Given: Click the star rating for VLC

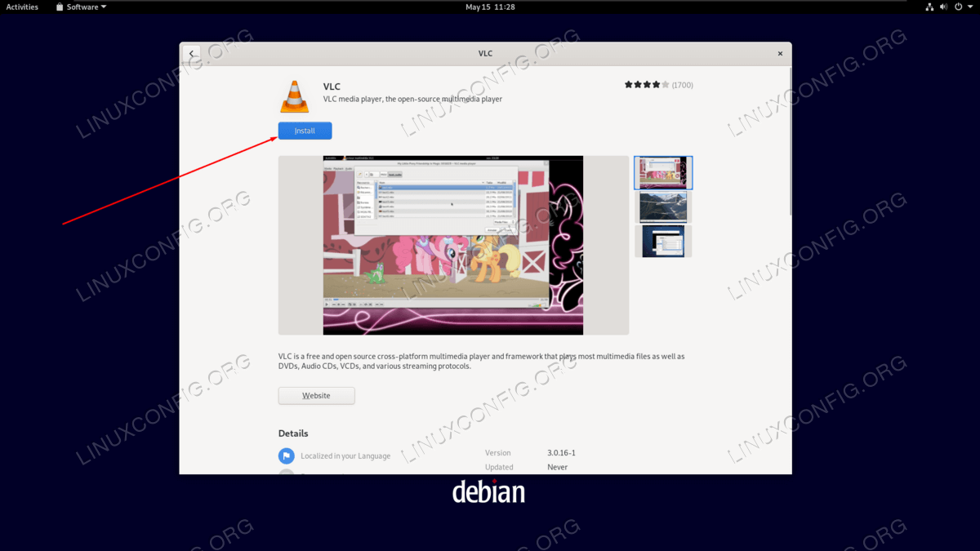Looking at the screenshot, I should click(x=647, y=85).
